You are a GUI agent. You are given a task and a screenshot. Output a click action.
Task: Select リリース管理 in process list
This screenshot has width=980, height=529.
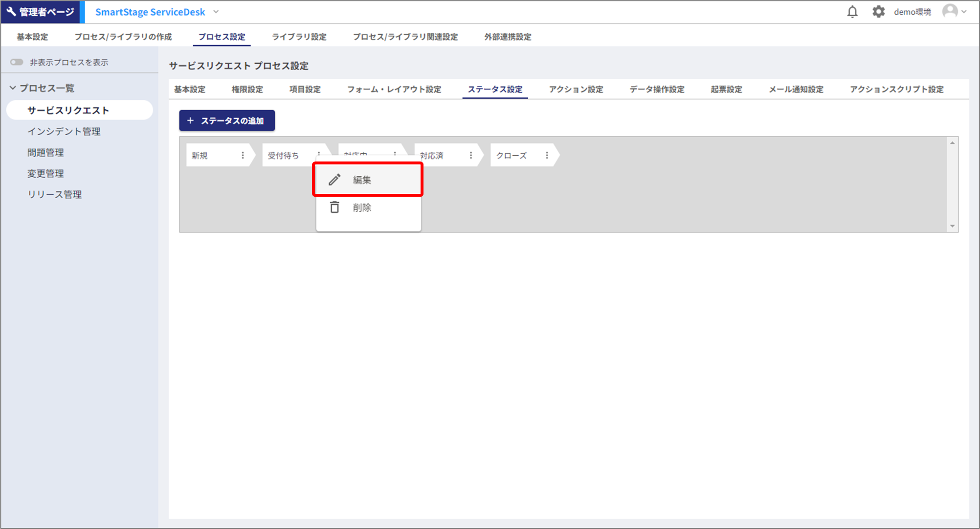[54, 194]
